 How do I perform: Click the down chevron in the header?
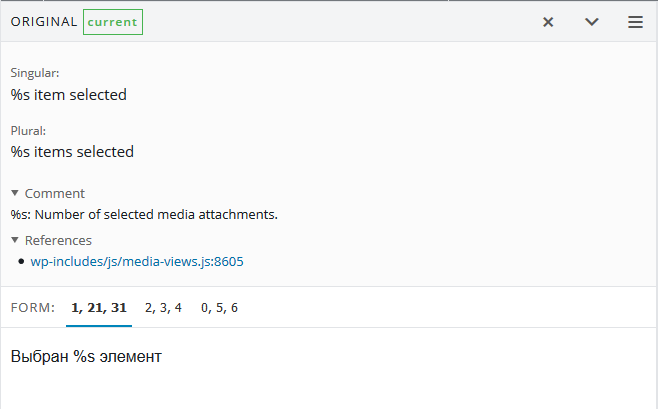(592, 22)
